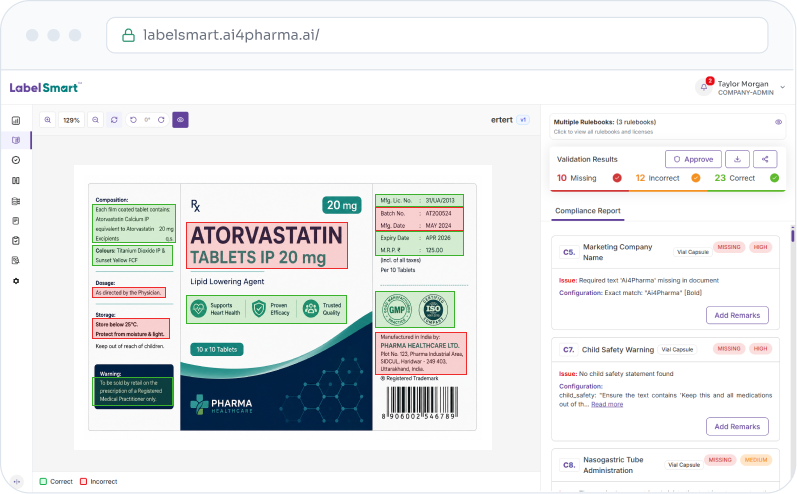This screenshot has height=494, width=797.
Task: Share the validation results
Action: click(x=765, y=159)
